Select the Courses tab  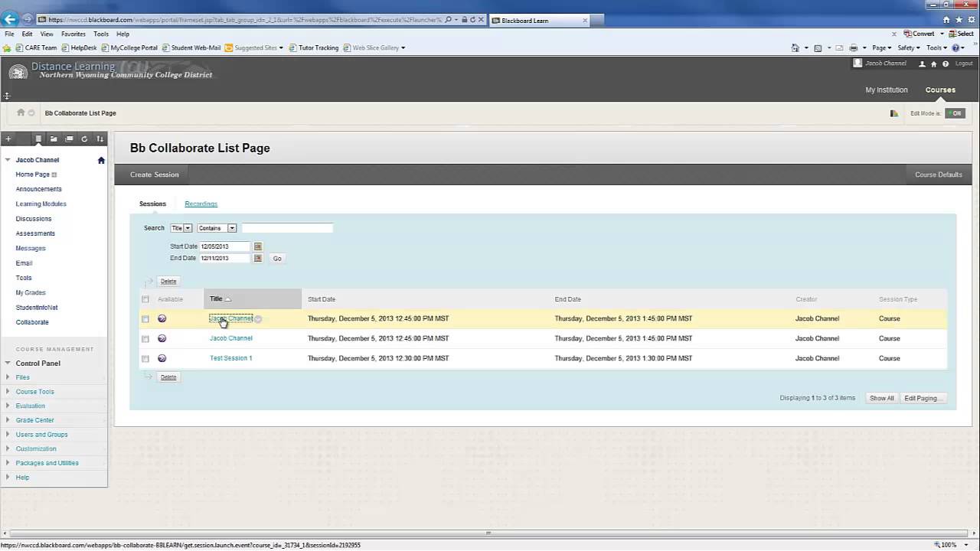(x=940, y=90)
